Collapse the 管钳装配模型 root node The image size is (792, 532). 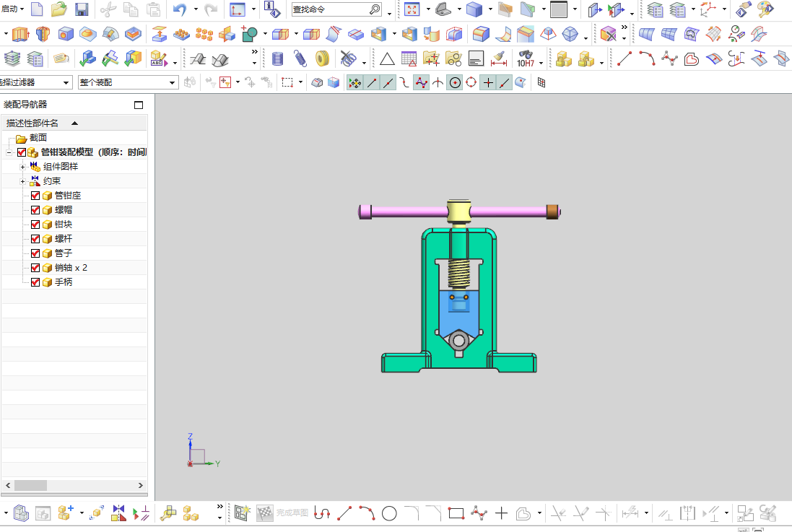point(9,152)
